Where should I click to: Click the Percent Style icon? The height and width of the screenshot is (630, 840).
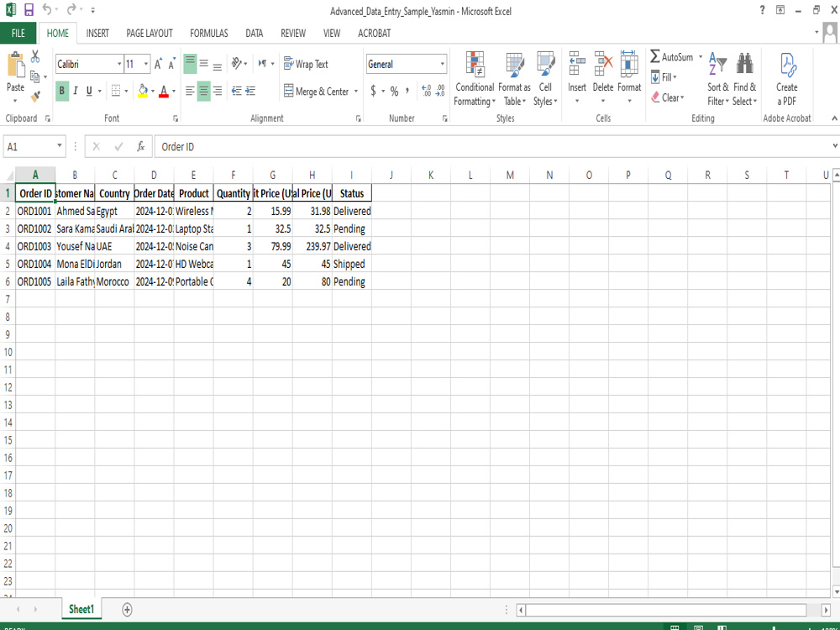coord(394,91)
